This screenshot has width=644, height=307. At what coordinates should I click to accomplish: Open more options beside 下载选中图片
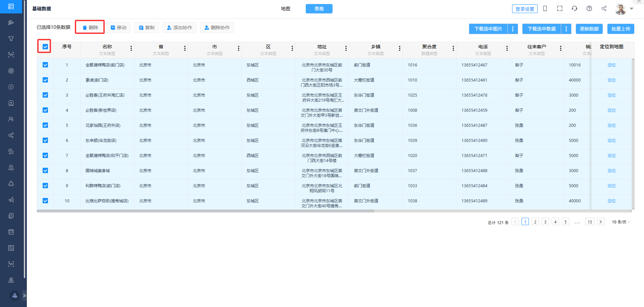(x=512, y=29)
